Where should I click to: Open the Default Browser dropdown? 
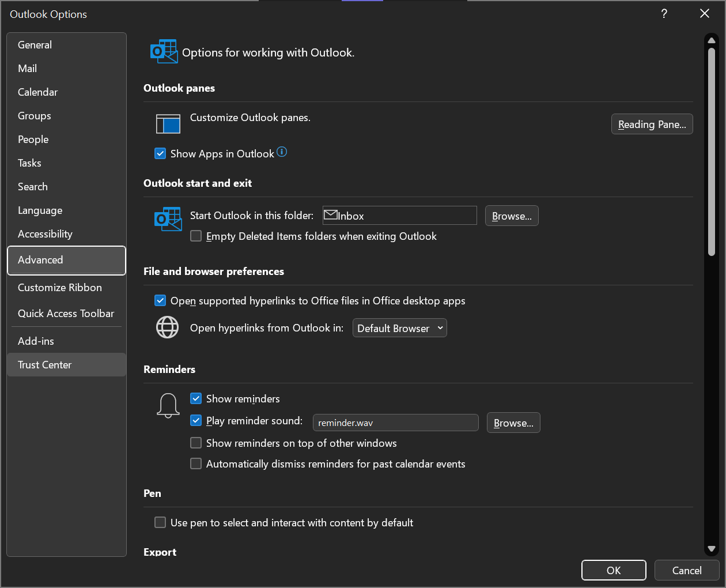click(400, 328)
